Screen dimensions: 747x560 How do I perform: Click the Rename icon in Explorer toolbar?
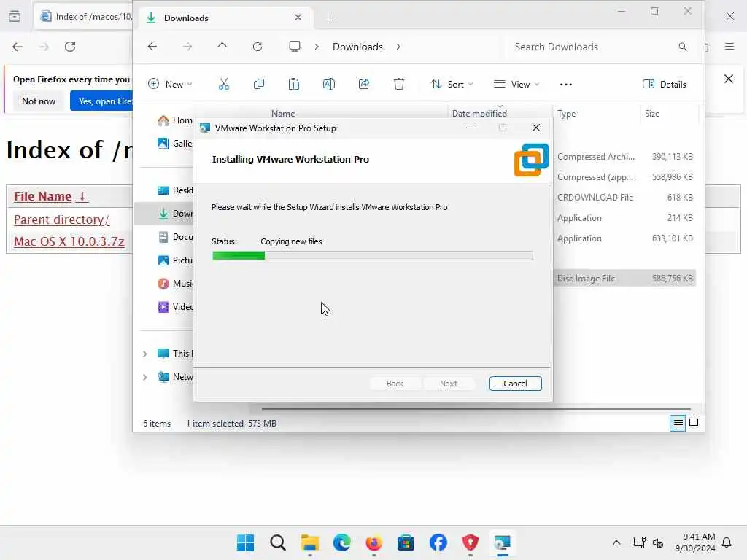329,85
